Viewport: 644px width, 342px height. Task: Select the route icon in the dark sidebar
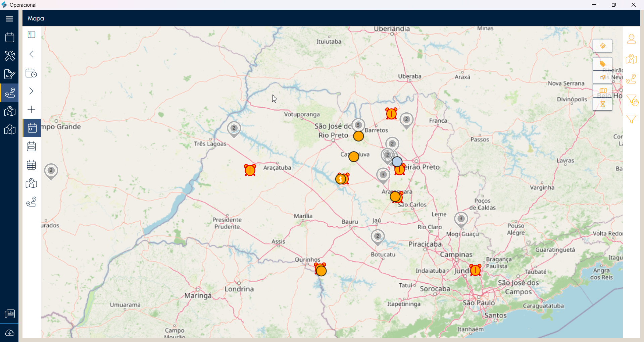pyautogui.click(x=9, y=93)
